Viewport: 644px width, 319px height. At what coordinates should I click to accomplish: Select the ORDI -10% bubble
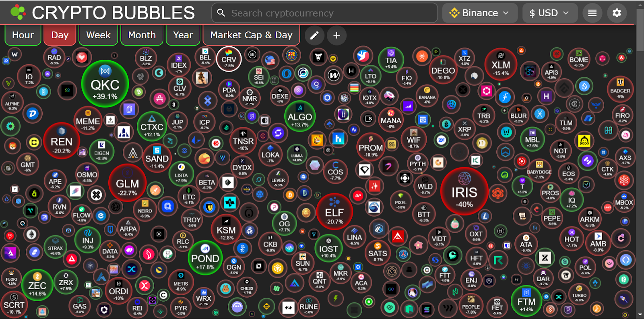tap(119, 290)
